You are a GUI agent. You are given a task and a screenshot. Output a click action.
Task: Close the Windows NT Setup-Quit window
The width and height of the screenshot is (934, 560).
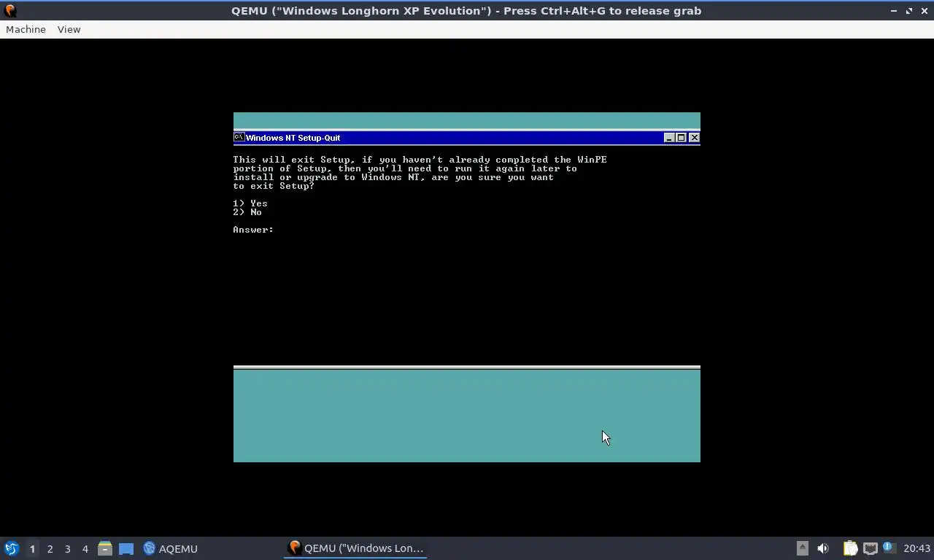[694, 137]
